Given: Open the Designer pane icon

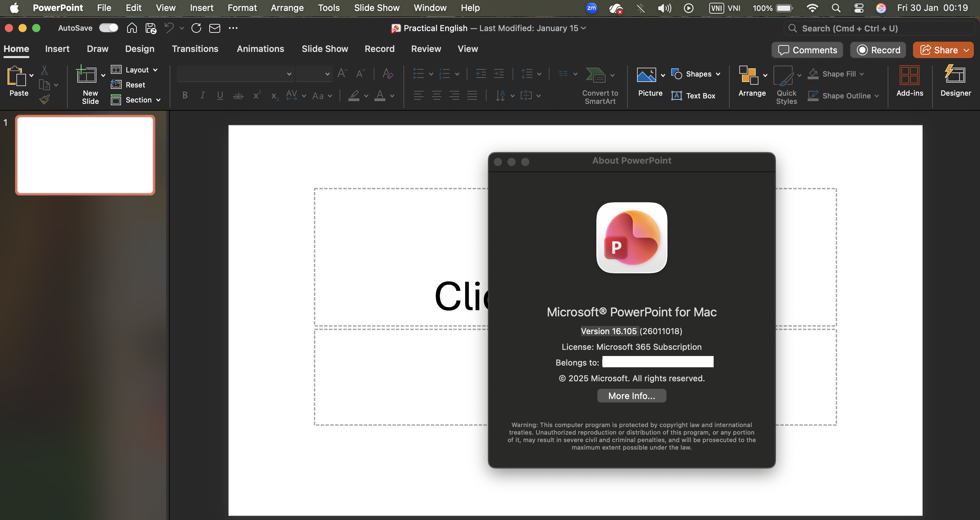Looking at the screenshot, I should [x=955, y=75].
